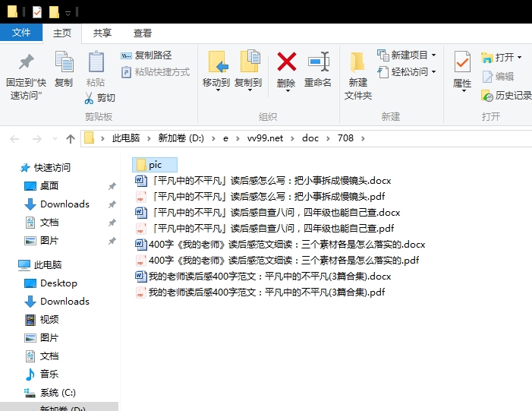Click the Copy path (复制路径) button
Image resolution: width=532 pixels, height=411 pixels.
[x=146, y=55]
